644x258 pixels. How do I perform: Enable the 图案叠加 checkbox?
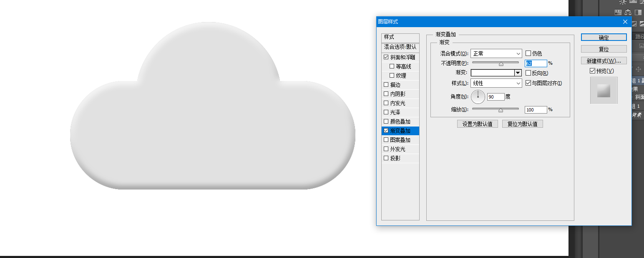coord(386,140)
